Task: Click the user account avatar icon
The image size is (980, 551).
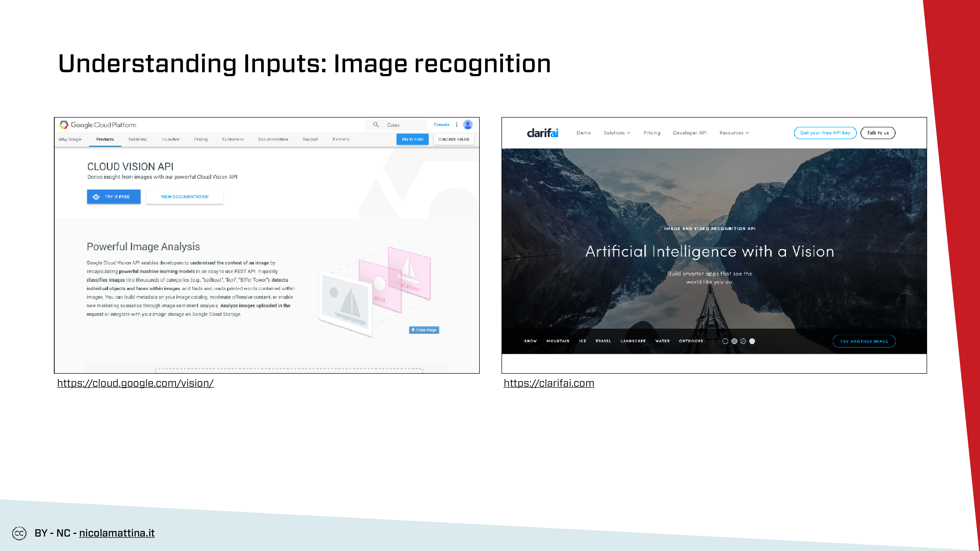Action: tap(468, 125)
